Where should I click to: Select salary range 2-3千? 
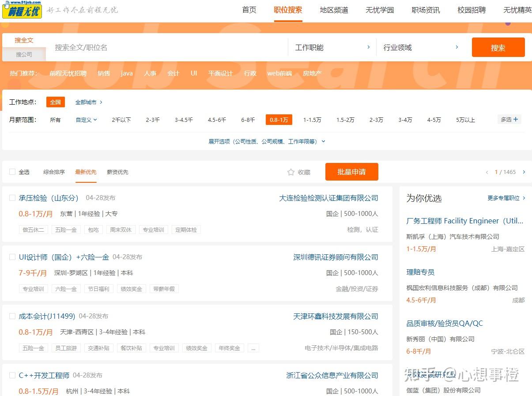(153, 120)
